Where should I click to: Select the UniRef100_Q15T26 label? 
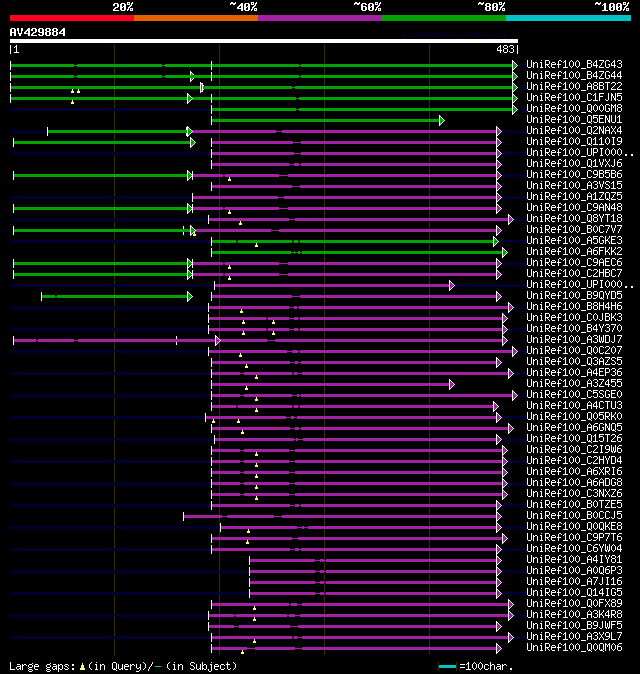[x=574, y=438]
